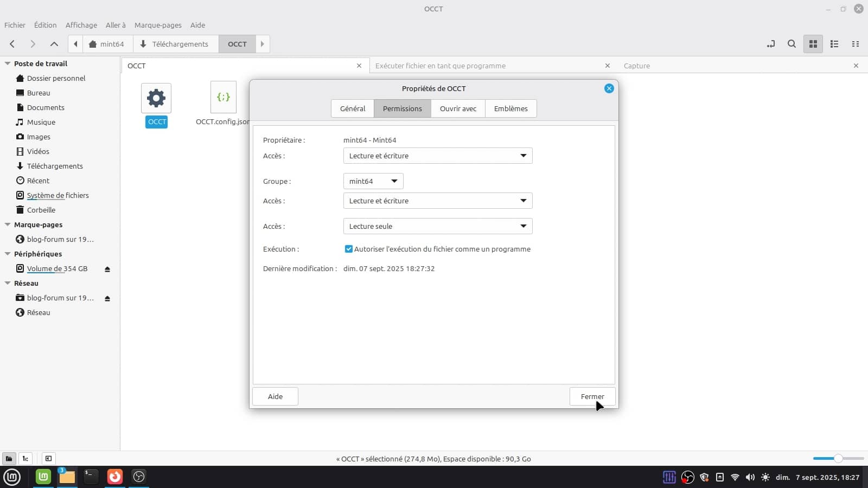Eject the Volume de 354 GB

(x=107, y=269)
